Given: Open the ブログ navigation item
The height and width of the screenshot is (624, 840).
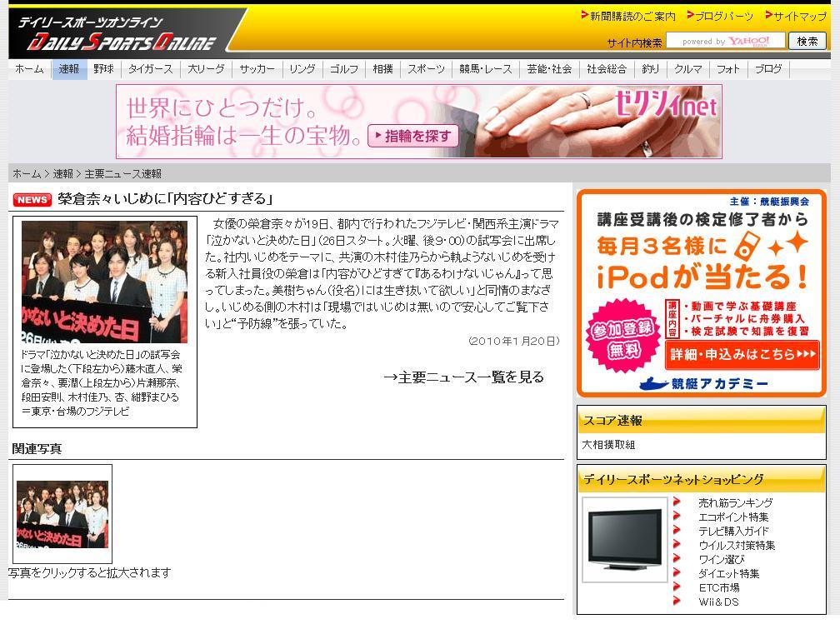Looking at the screenshot, I should click(768, 69).
